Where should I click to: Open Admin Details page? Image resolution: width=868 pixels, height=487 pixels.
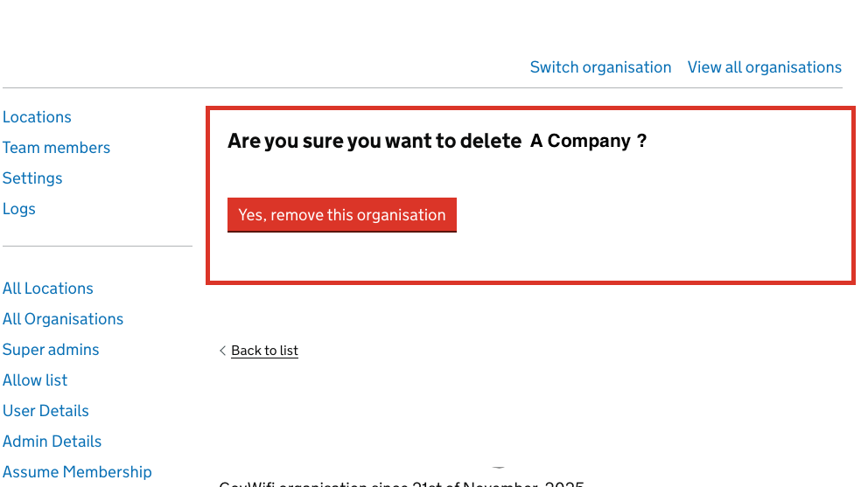(52, 442)
